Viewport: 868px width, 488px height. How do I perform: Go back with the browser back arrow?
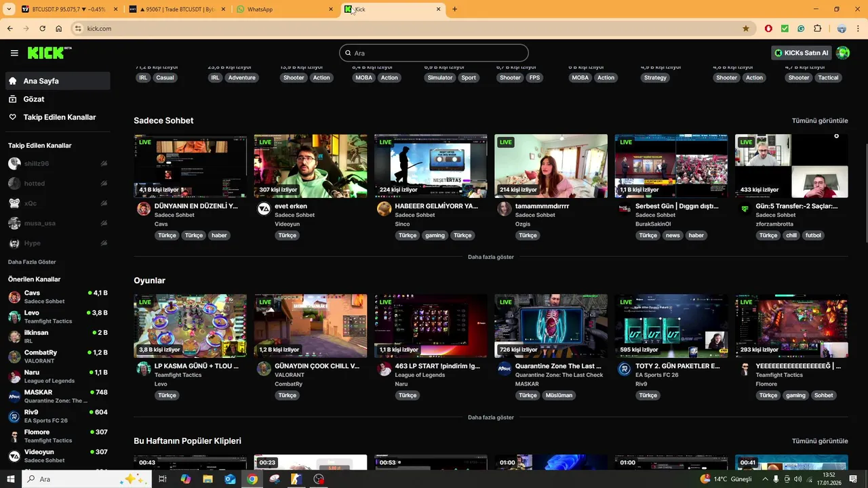[x=10, y=28]
